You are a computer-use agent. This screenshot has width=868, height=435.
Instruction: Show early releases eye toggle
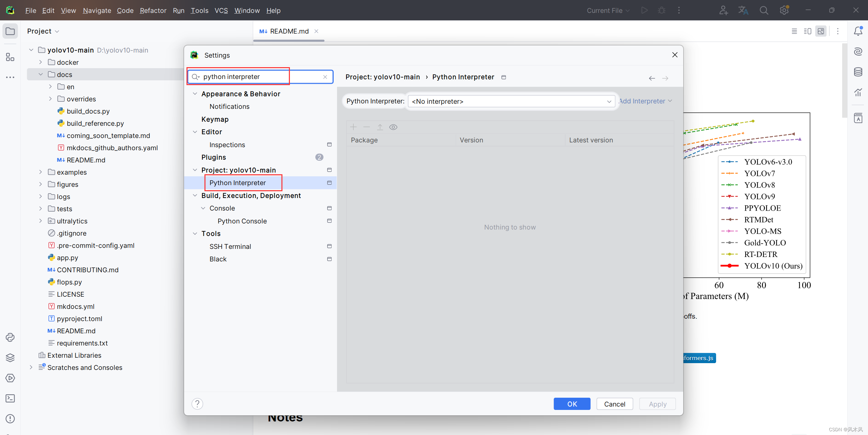pyautogui.click(x=393, y=127)
